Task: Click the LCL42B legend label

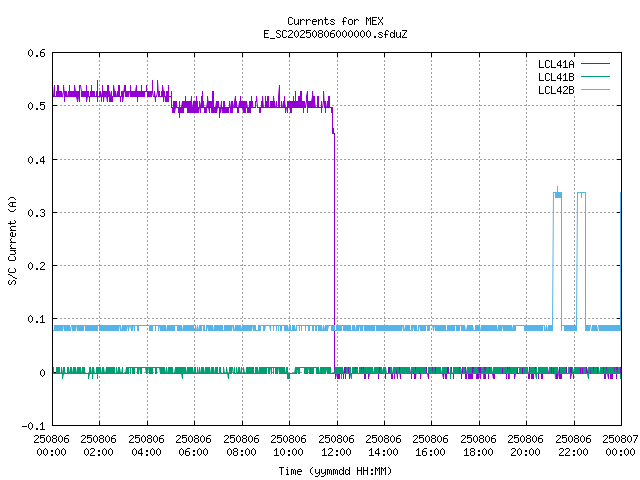Action: (556, 90)
